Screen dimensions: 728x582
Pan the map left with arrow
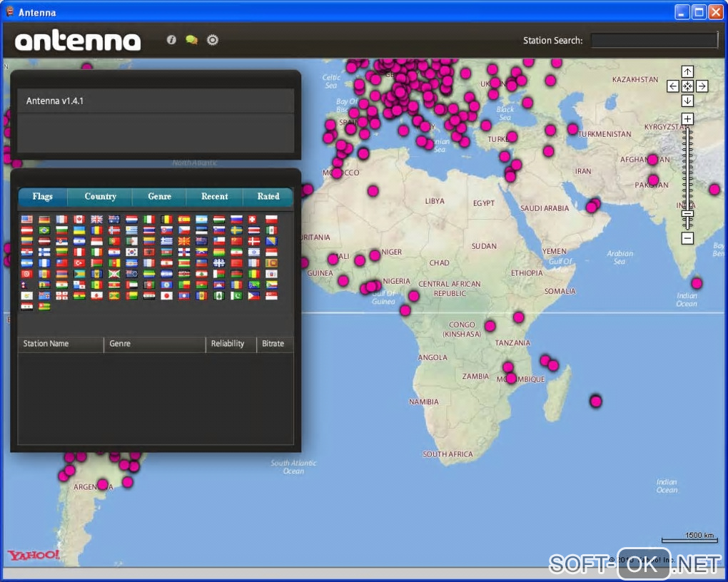point(673,86)
